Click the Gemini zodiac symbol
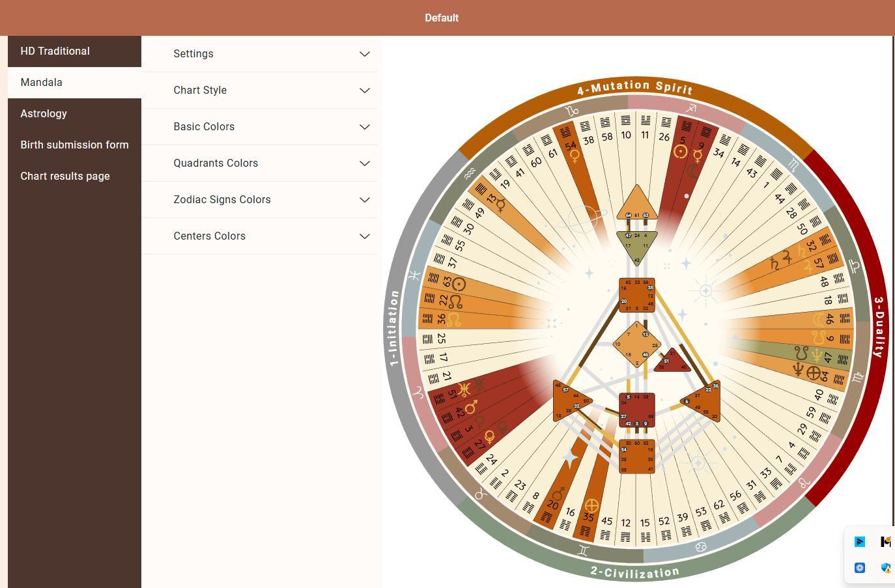This screenshot has height=588, width=895. tap(583, 551)
